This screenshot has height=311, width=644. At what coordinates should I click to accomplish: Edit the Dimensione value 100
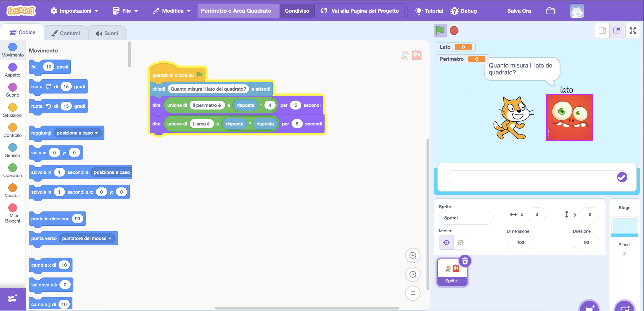point(520,242)
